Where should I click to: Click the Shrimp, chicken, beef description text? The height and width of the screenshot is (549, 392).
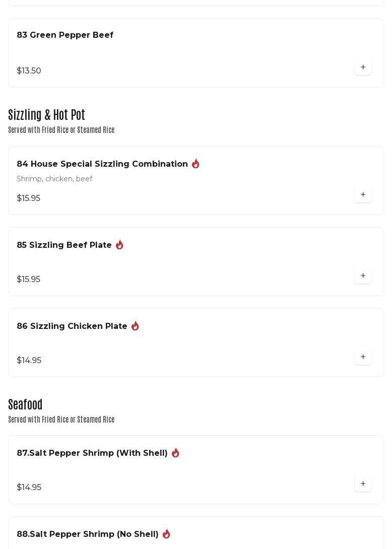pyautogui.click(x=54, y=179)
